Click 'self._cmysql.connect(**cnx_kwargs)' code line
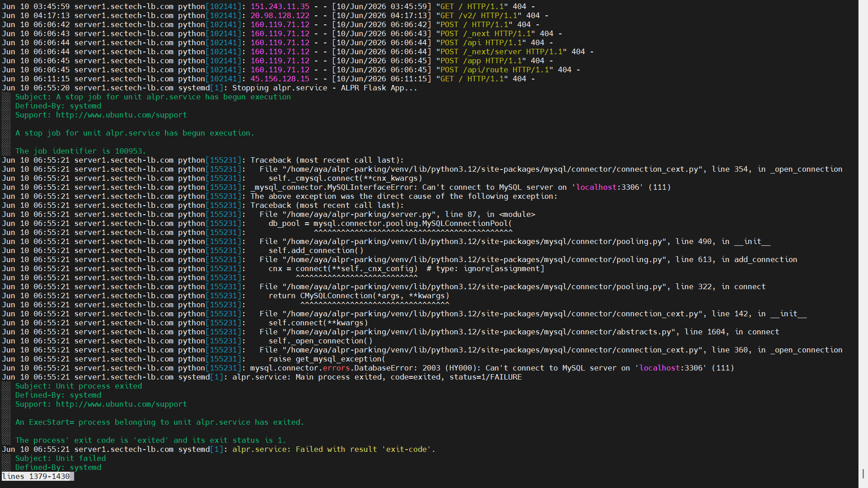 (x=345, y=178)
